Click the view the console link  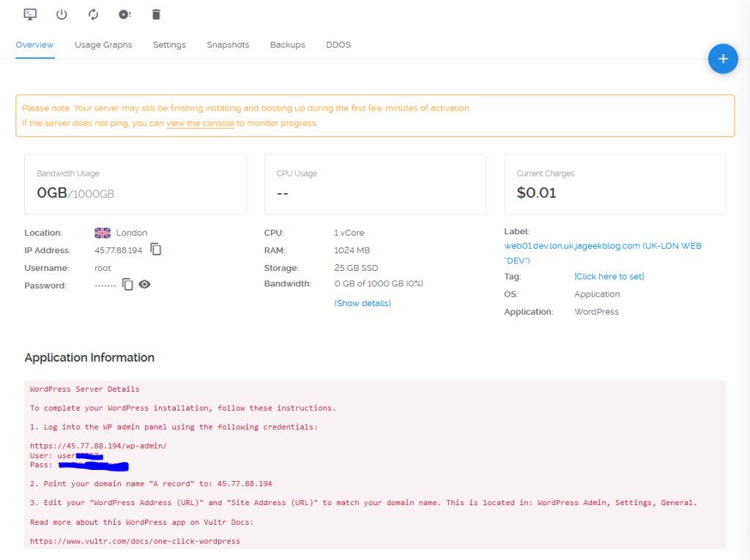tap(200, 124)
